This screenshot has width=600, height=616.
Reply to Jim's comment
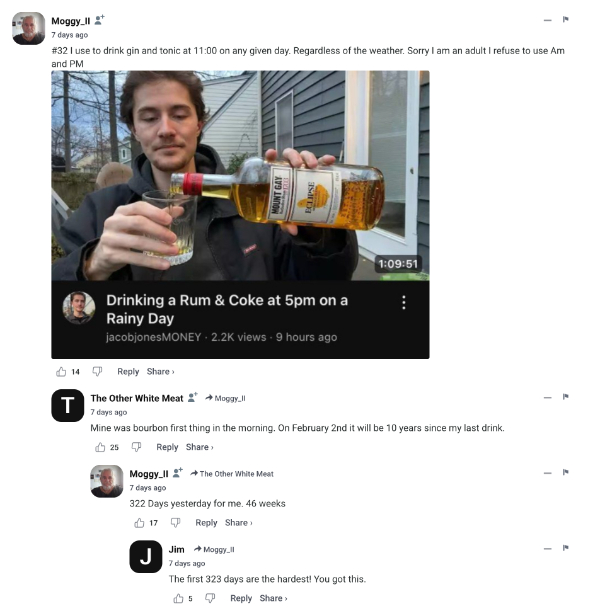point(241,598)
